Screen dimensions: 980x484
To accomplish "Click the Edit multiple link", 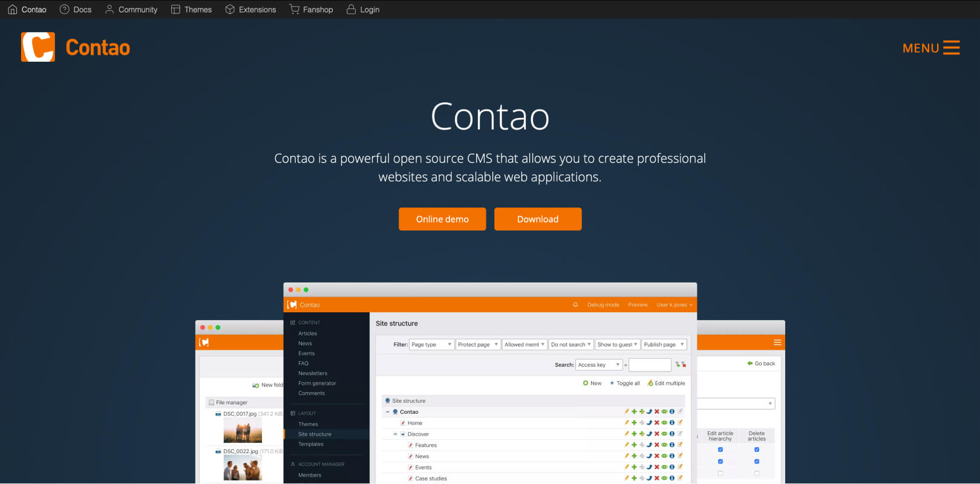I will [666, 383].
